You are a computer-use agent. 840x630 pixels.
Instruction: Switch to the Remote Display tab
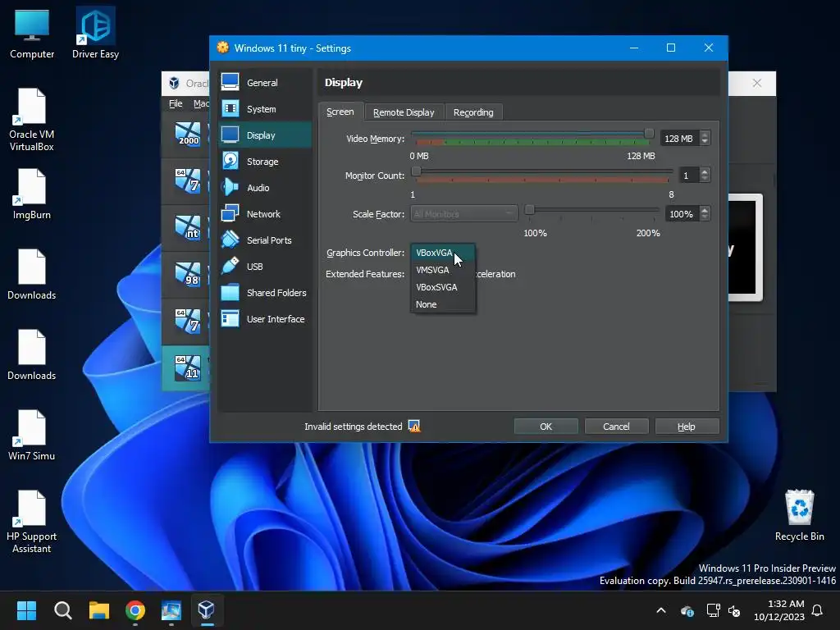click(404, 112)
